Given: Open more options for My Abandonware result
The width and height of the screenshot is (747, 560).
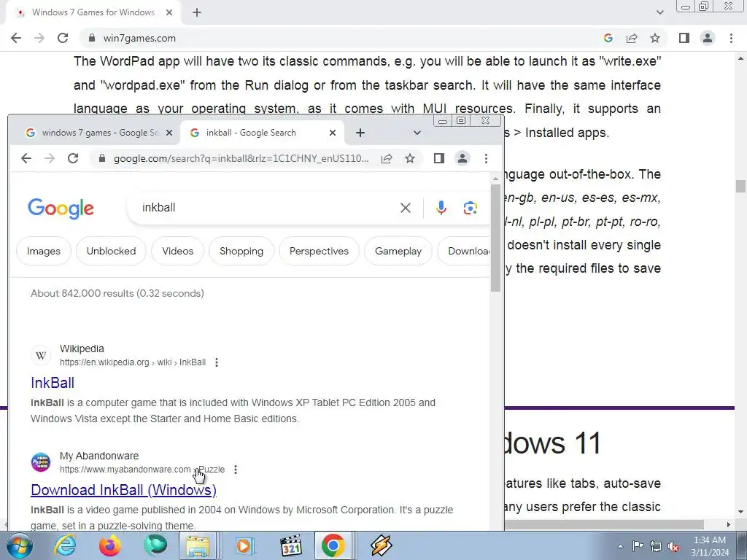Looking at the screenshot, I should 236,470.
